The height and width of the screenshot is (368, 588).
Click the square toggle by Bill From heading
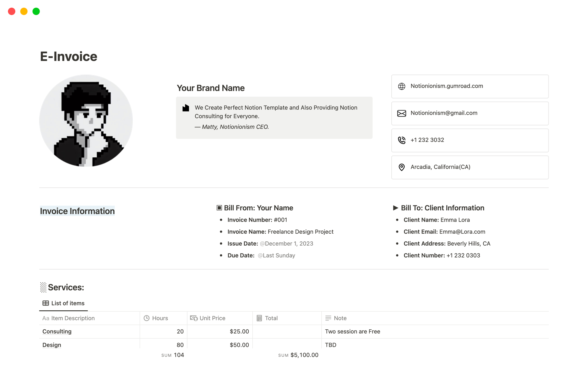pyautogui.click(x=219, y=208)
